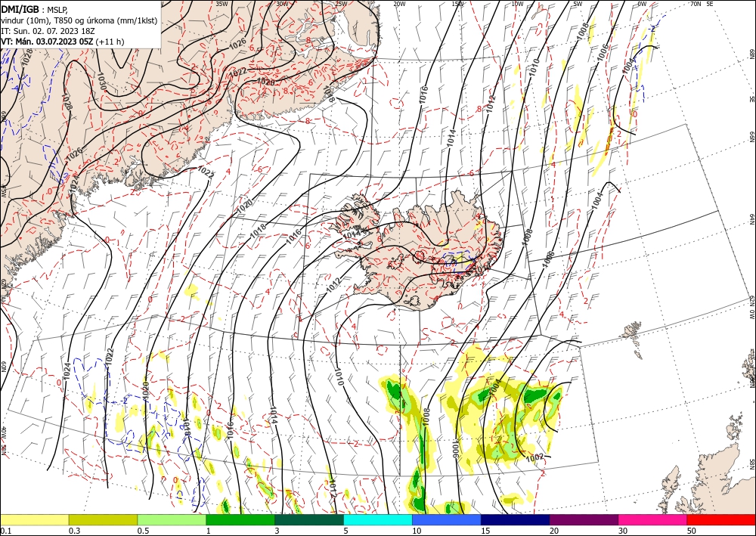Select the purple 20–30 legend band
This screenshot has height=536, width=756.
(x=584, y=519)
